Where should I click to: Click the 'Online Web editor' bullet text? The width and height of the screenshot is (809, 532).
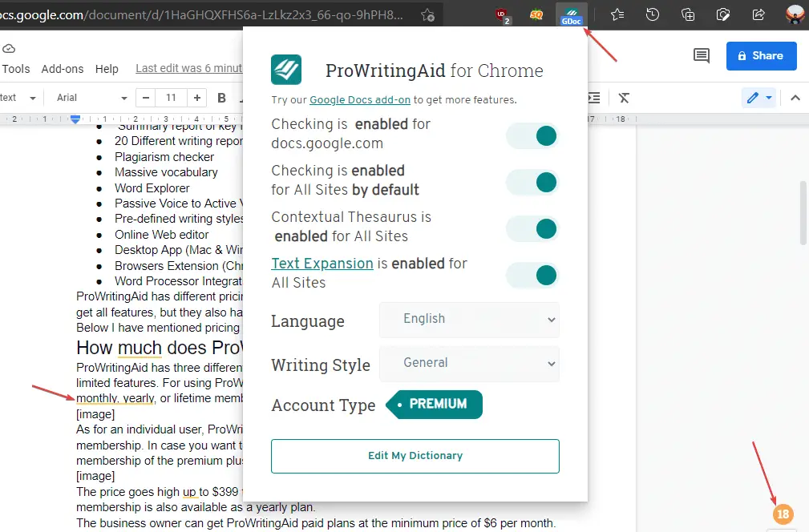[161, 235]
